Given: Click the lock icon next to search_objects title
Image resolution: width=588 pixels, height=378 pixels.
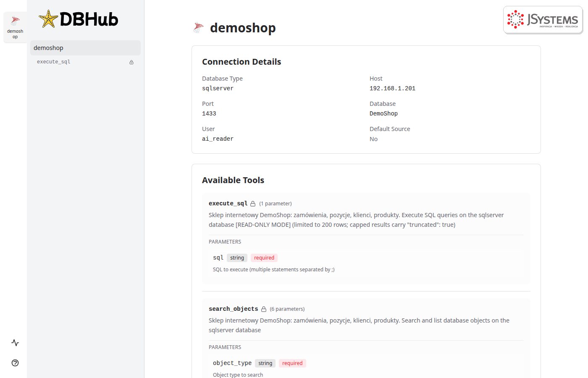Looking at the screenshot, I should click(264, 309).
